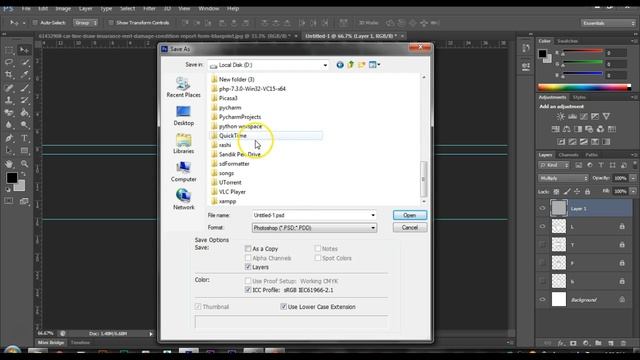This screenshot has height=360, width=640.
Task: Click the foreground color swatch in toolbar
Action: pos(11,178)
